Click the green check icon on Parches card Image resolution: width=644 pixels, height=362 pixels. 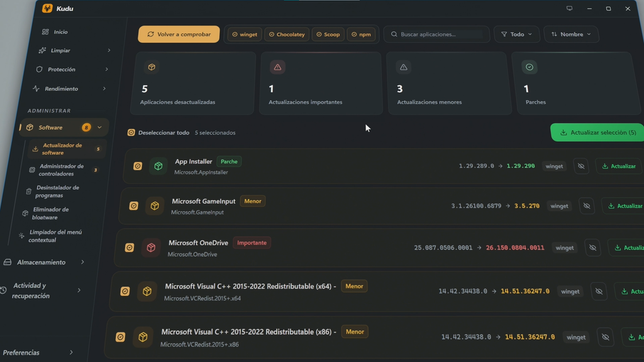[530, 67]
